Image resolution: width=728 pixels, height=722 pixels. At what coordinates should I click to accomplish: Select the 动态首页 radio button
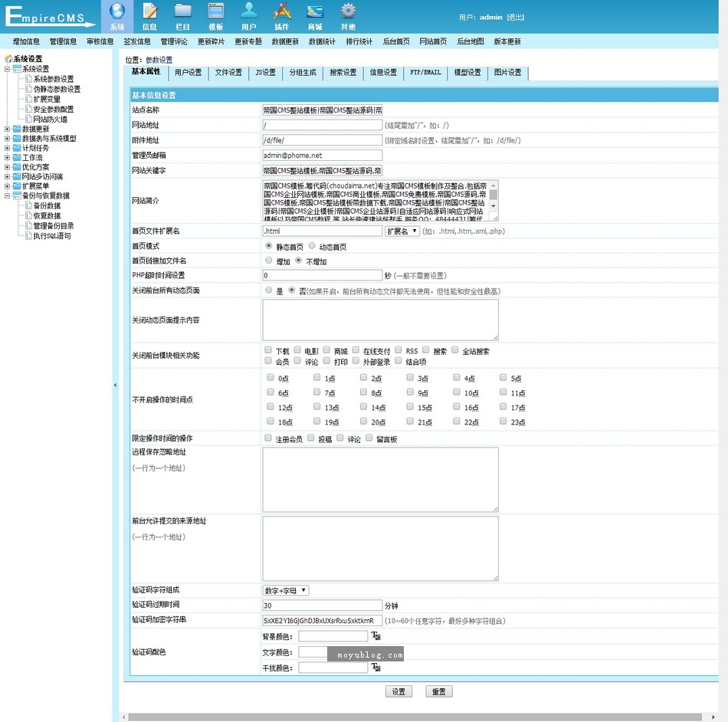312,245
